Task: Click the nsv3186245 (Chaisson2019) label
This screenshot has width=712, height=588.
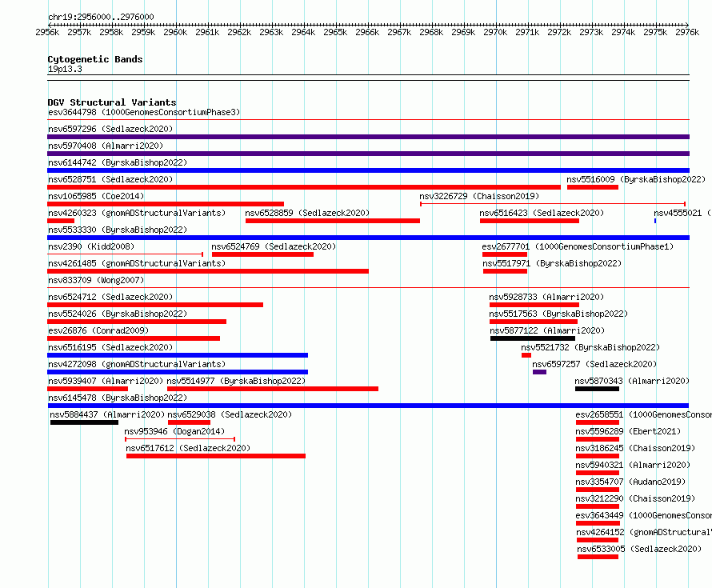Action: (x=635, y=448)
